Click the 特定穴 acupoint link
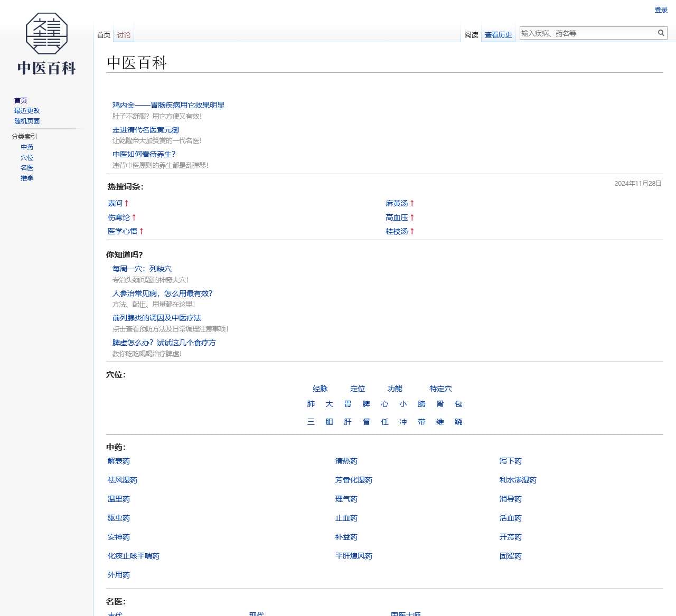 (x=440, y=388)
